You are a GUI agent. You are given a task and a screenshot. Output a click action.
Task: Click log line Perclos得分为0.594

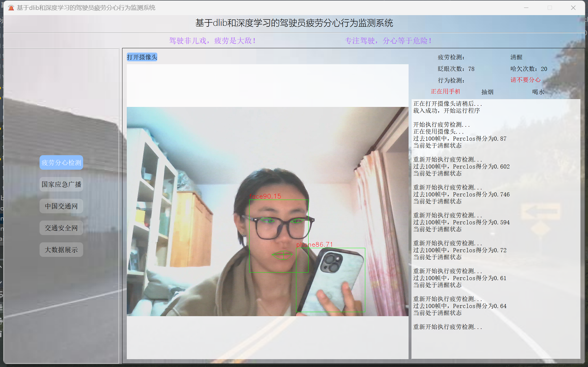[462, 222]
